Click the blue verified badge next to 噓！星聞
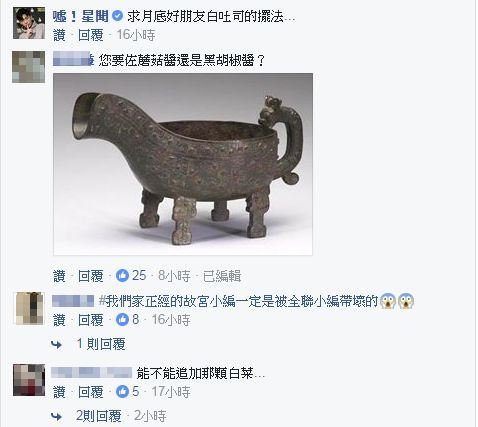 tap(117, 16)
